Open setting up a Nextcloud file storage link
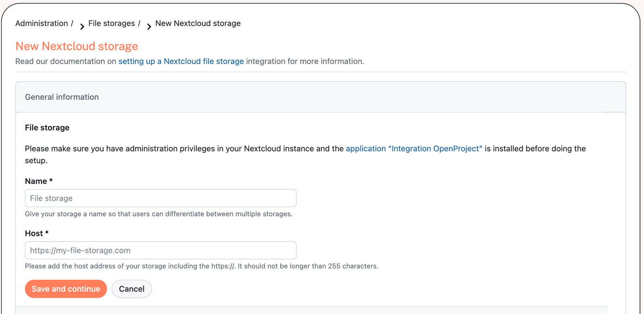This screenshot has width=644, height=314. [181, 61]
